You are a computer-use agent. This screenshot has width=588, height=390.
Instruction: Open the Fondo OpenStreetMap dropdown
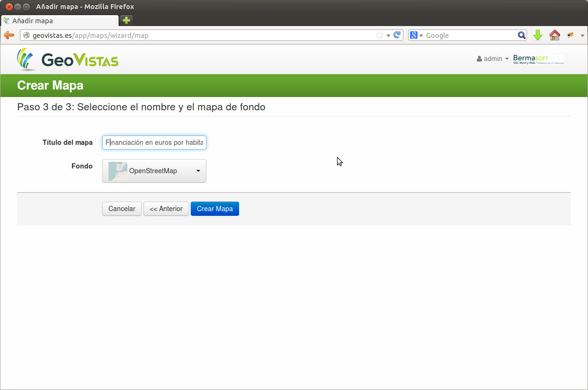[x=154, y=171]
